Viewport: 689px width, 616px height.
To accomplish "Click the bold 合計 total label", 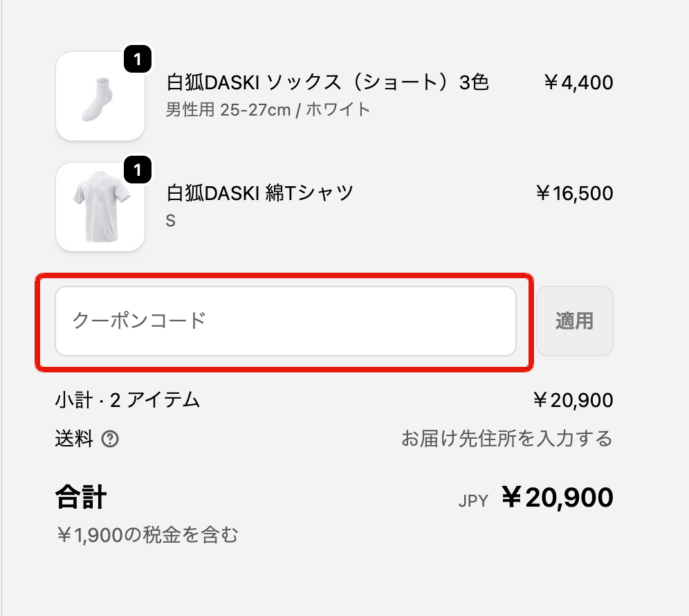I will 80,498.
